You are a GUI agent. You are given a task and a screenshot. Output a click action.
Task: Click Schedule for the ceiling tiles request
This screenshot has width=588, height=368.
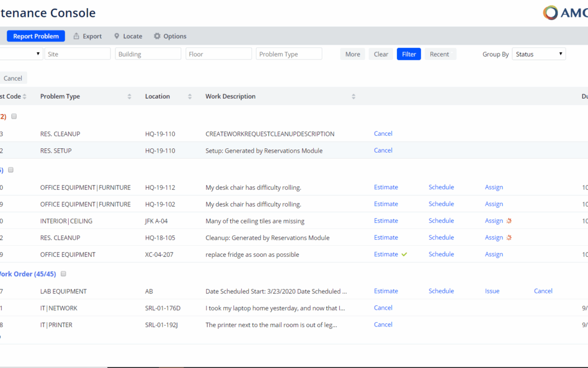(441, 221)
